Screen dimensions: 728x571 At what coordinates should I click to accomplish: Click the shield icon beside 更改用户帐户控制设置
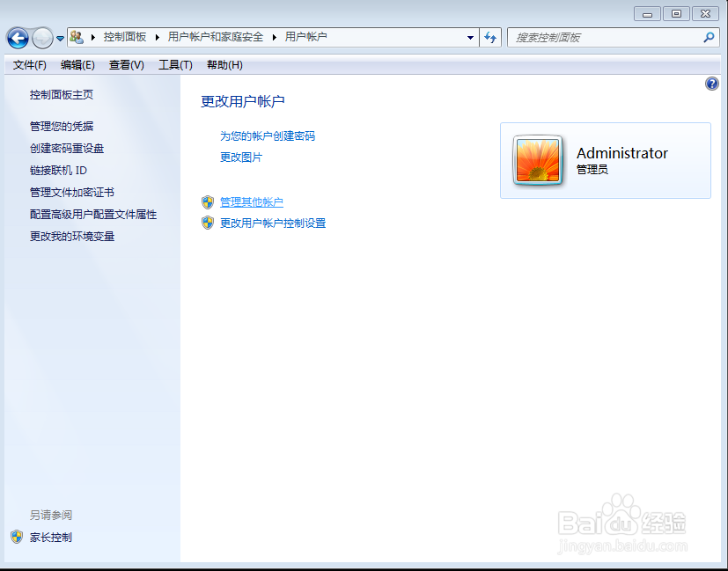coord(208,223)
